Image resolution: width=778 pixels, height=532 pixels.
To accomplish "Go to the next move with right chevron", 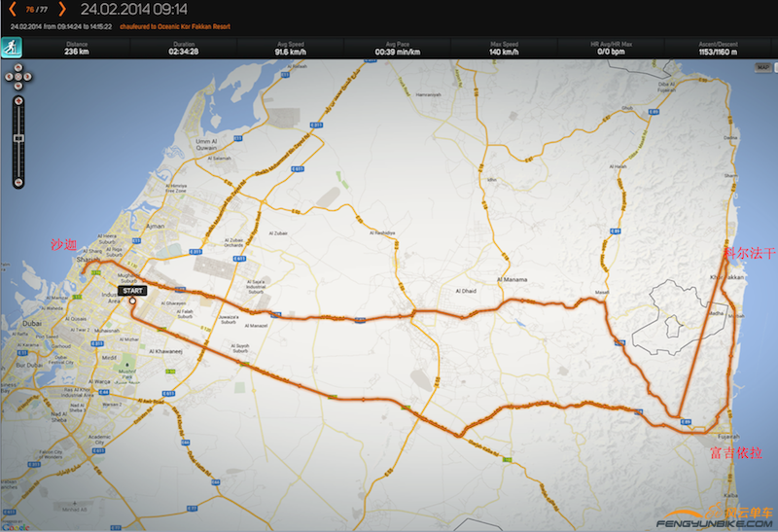I will tap(62, 9).
